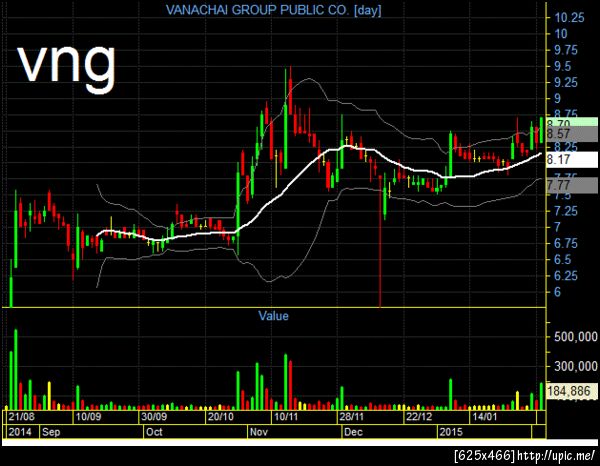Select the 500,000 volume axis label

[576, 337]
